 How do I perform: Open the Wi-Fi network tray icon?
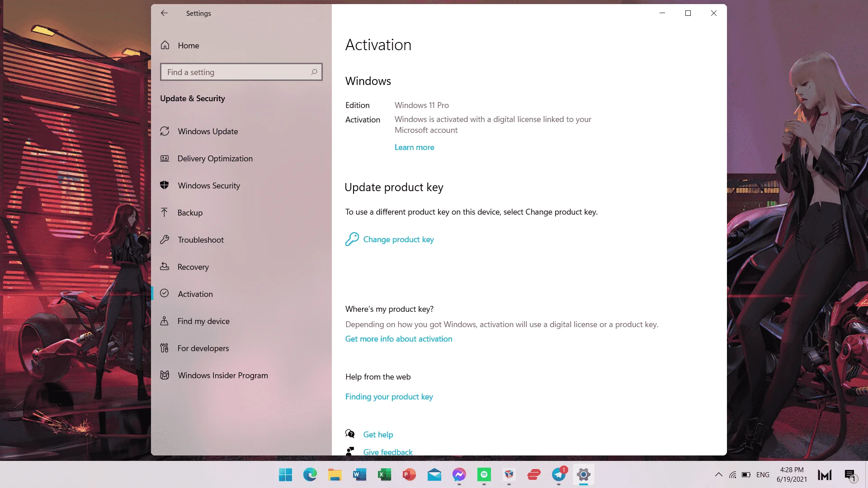732,474
